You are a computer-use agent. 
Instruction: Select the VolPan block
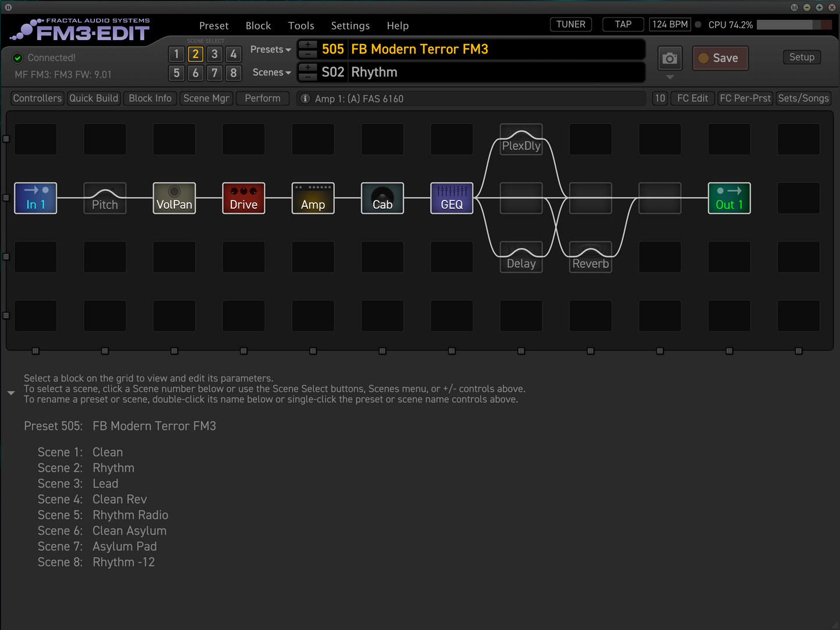[174, 198]
